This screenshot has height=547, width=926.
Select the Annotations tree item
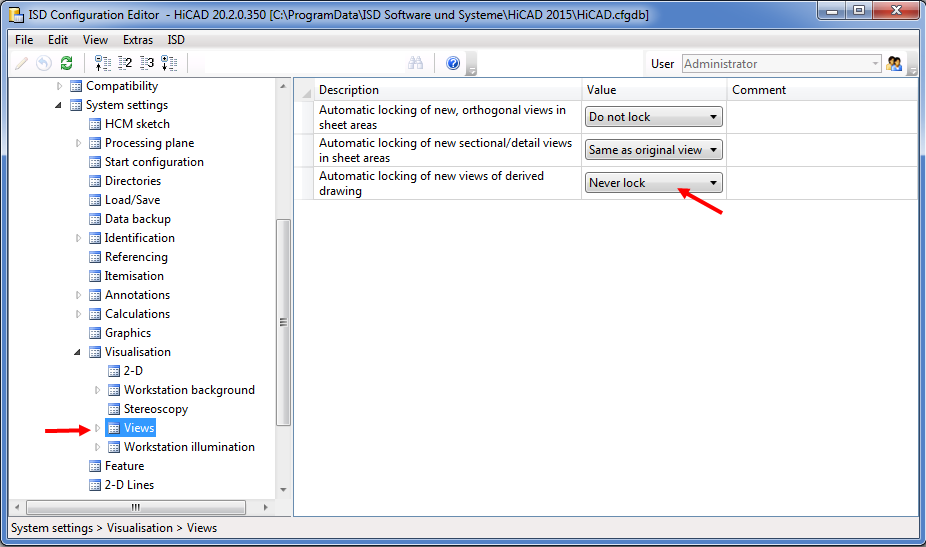tap(137, 295)
